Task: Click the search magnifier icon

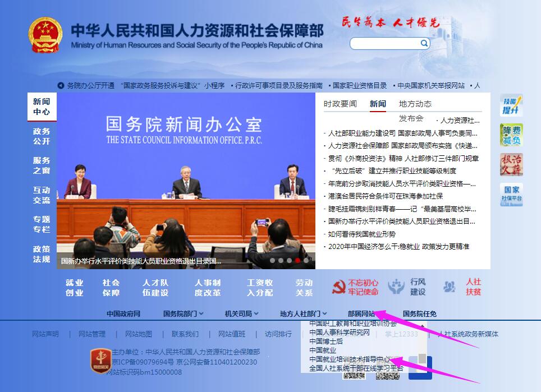Action: pos(425,42)
